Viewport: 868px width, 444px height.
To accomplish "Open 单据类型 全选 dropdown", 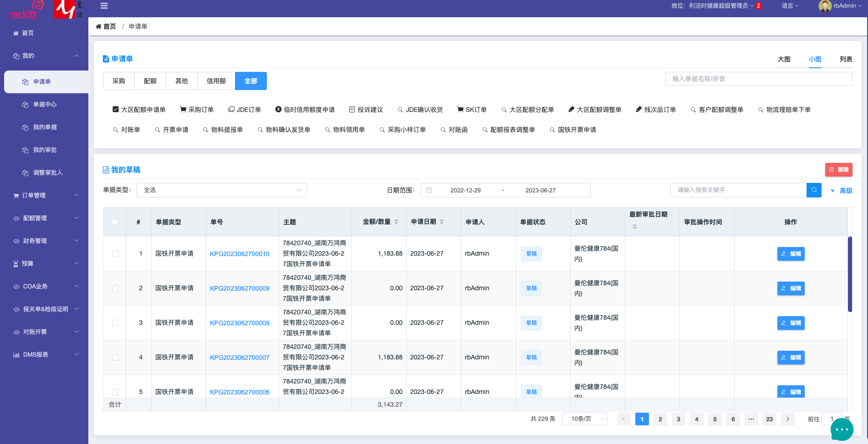I will pyautogui.click(x=222, y=190).
